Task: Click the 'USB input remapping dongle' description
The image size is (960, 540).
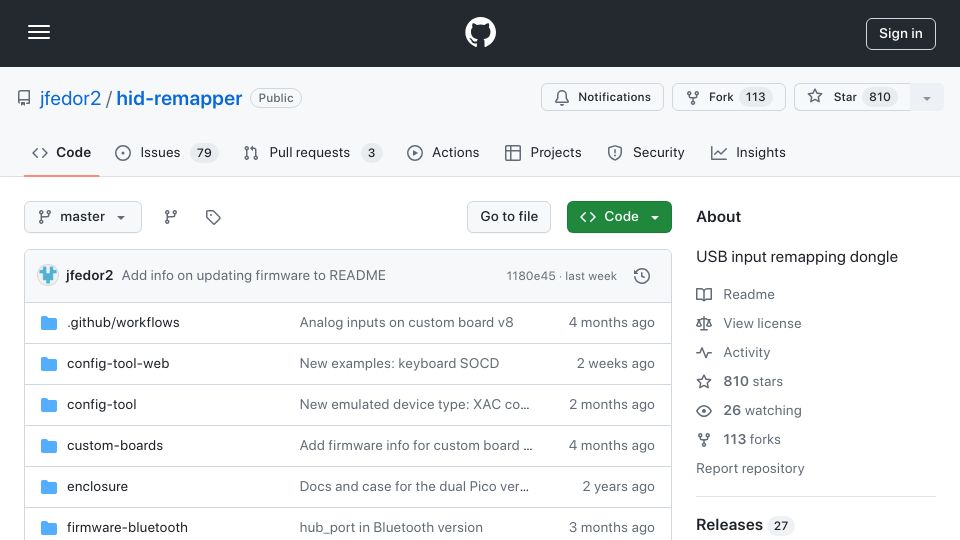Action: (797, 257)
